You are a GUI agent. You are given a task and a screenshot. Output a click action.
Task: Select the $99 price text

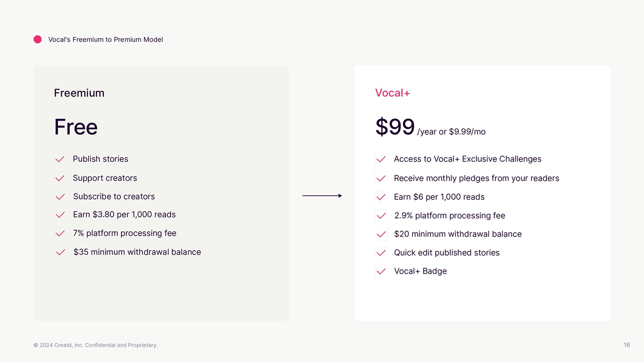coord(395,127)
